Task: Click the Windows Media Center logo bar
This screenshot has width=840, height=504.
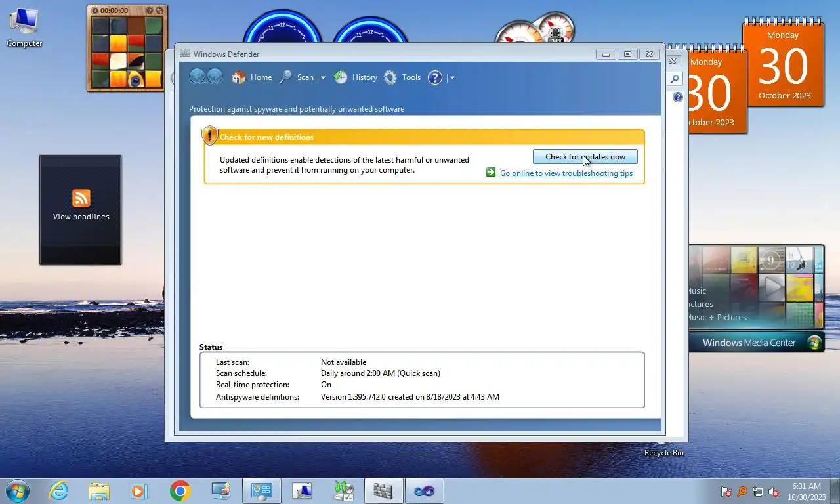Action: point(756,342)
